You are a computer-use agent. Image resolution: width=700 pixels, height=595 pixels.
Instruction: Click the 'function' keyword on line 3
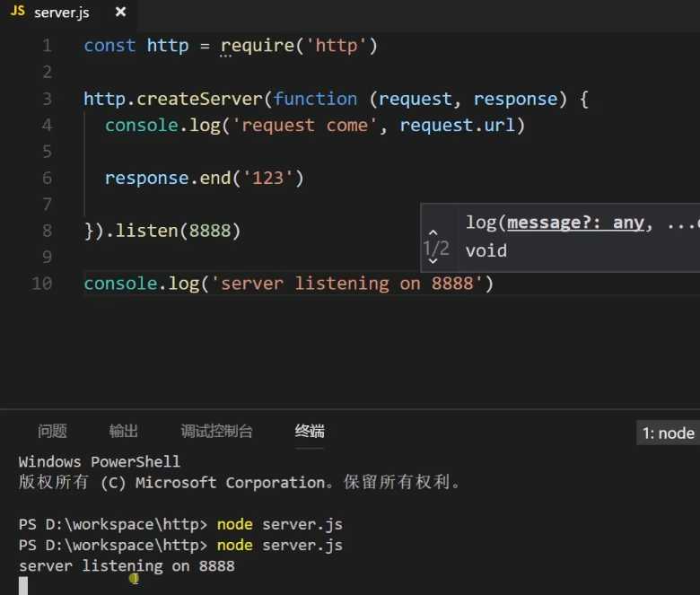click(315, 99)
